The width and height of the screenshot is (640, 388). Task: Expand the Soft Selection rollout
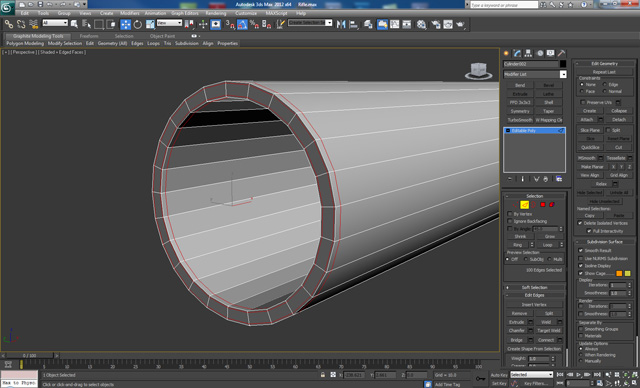click(534, 288)
